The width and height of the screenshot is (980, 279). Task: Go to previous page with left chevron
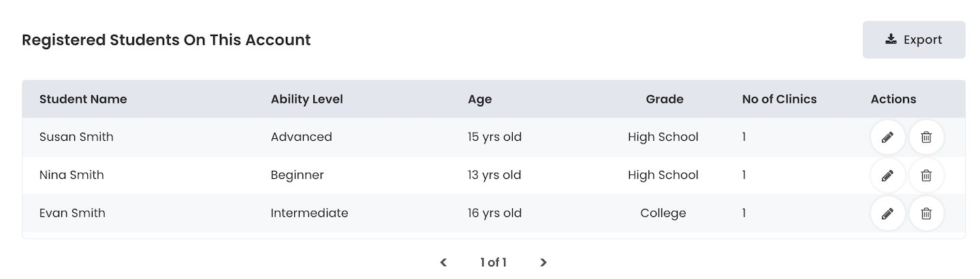point(443,262)
